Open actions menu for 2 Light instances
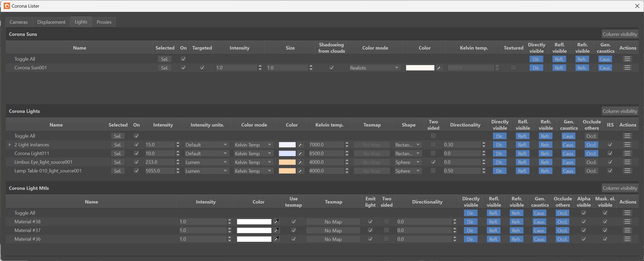Image resolution: width=644 pixels, height=261 pixels. 627,145
